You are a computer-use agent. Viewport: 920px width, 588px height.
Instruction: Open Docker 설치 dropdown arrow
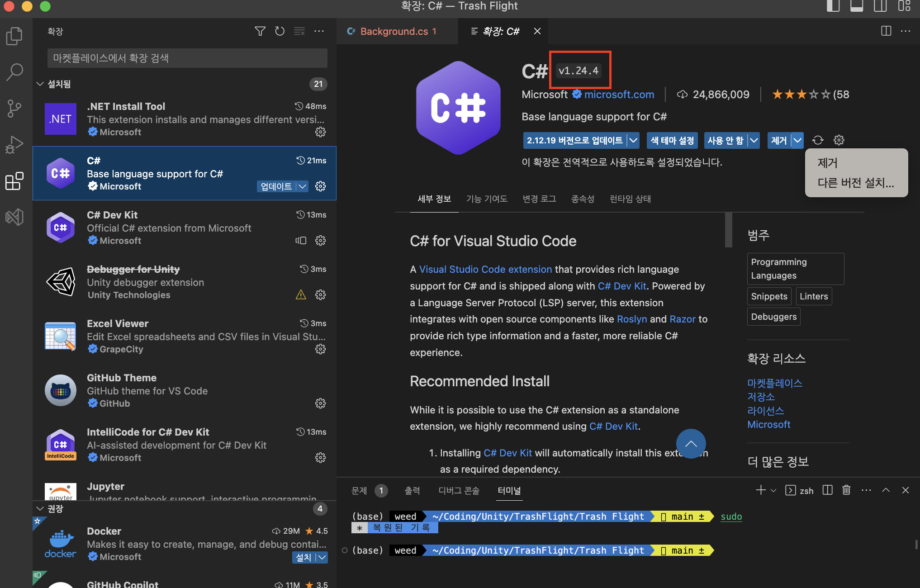pyautogui.click(x=322, y=558)
